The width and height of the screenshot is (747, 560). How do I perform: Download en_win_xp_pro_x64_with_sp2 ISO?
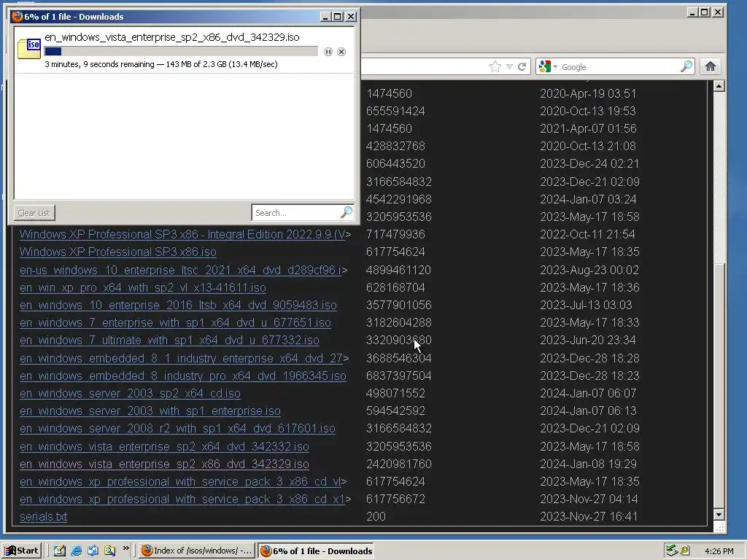click(x=142, y=287)
